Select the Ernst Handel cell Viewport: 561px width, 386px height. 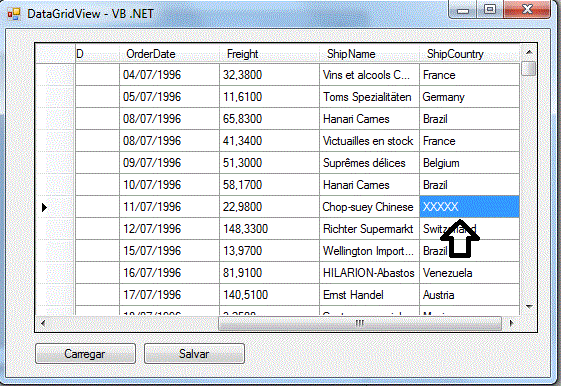tap(370, 295)
